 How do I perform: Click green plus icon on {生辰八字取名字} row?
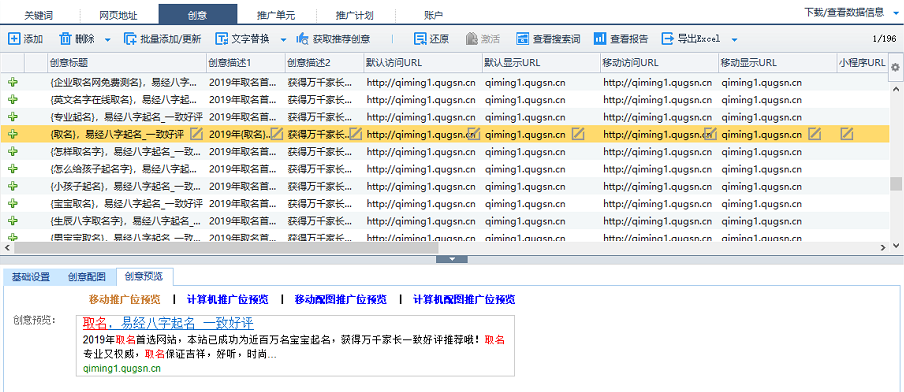[12, 221]
